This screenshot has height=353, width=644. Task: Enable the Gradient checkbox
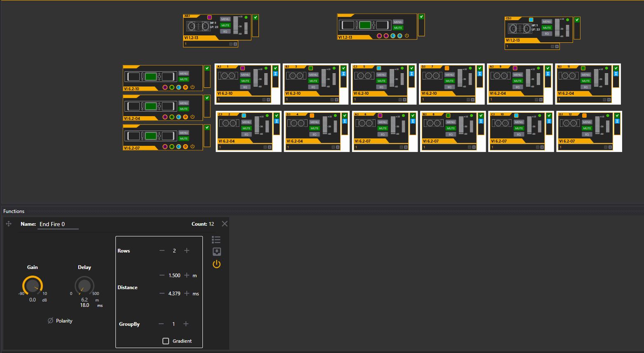tap(165, 341)
